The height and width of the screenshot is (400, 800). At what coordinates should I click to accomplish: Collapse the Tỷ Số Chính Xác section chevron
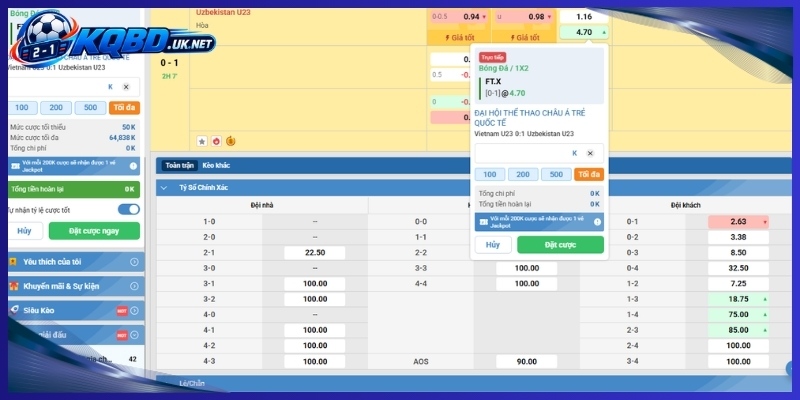[x=164, y=188]
